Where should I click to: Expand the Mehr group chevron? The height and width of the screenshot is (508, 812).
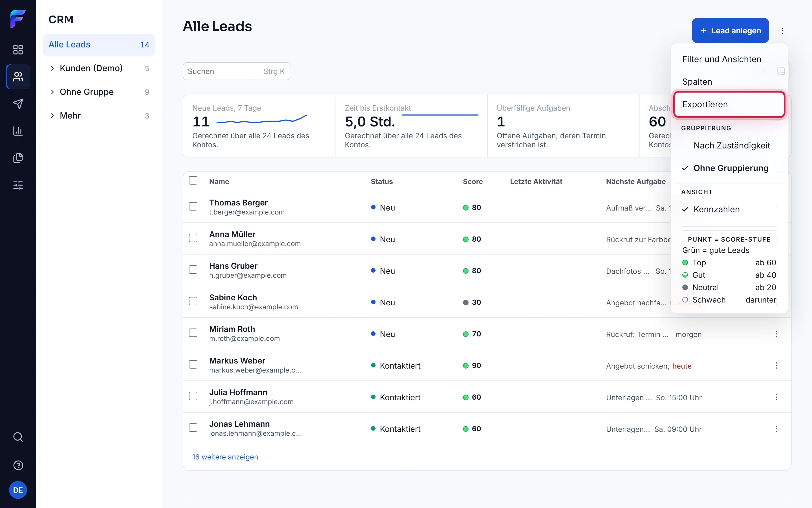[52, 116]
